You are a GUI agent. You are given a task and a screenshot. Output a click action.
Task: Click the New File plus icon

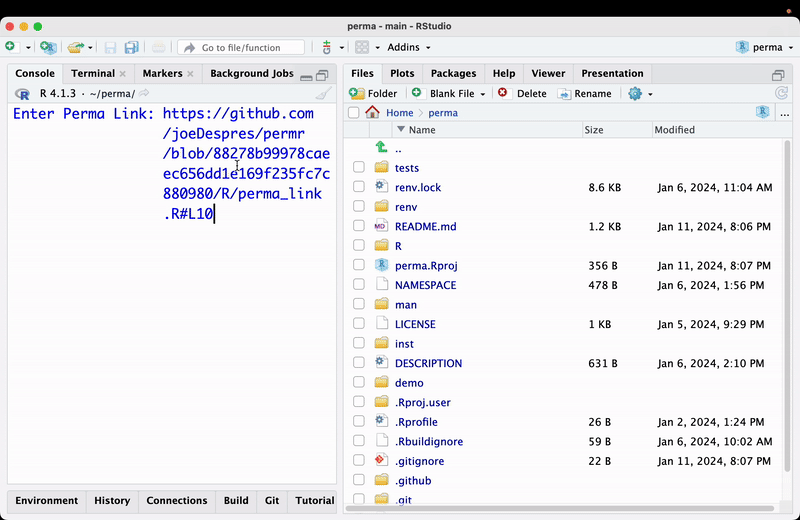[11, 47]
